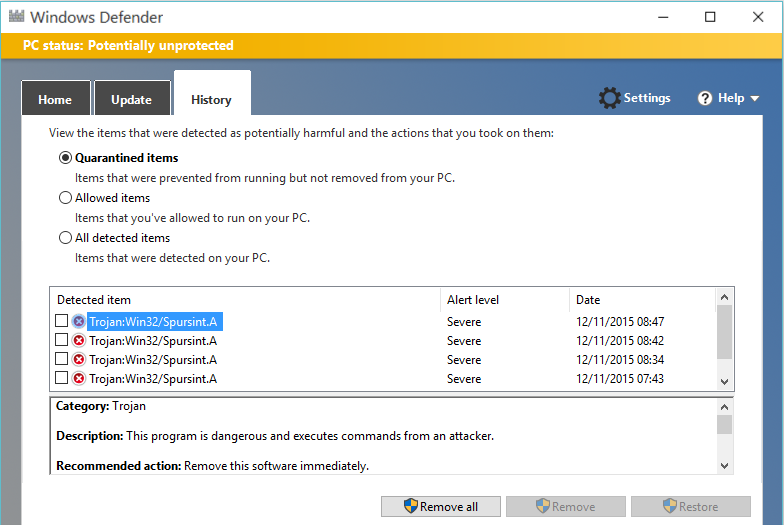Screen dimensions: 784x525
Task: Select the Quarantined items radio button
Action: click(65, 158)
